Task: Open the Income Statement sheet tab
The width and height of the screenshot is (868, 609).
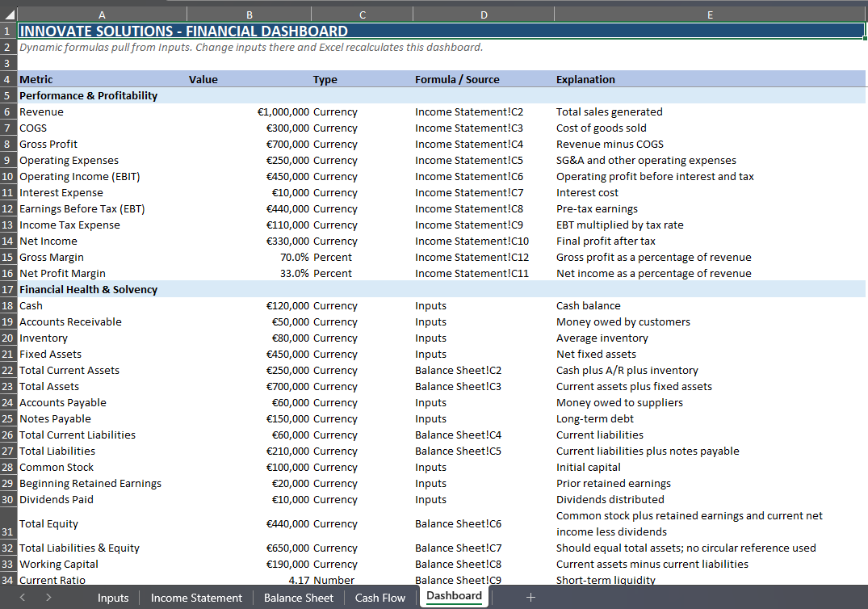Action: [196, 598]
